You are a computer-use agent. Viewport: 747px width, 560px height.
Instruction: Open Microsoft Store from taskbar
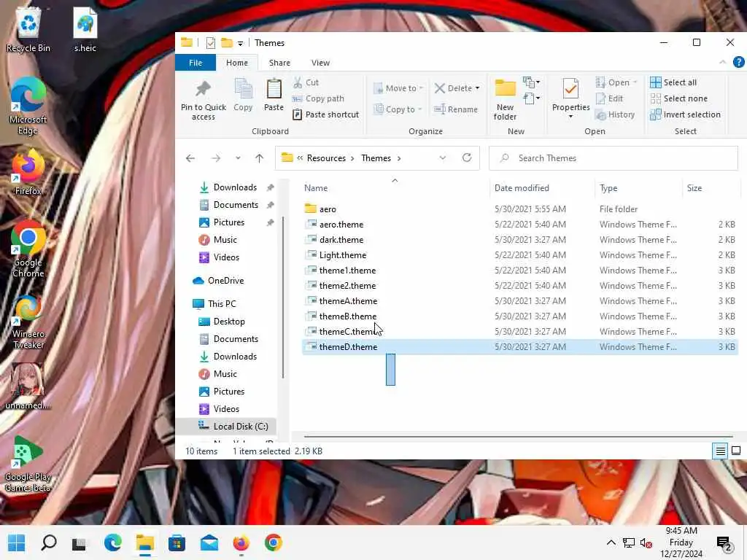coord(177,542)
